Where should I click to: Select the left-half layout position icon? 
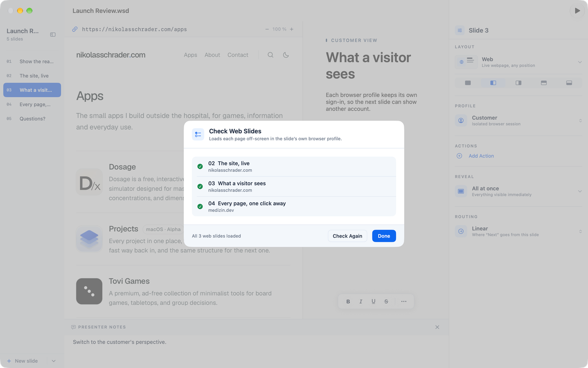493,83
